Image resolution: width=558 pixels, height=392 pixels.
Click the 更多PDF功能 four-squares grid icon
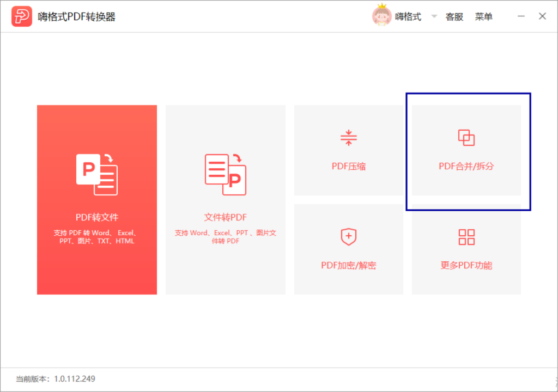(x=466, y=237)
